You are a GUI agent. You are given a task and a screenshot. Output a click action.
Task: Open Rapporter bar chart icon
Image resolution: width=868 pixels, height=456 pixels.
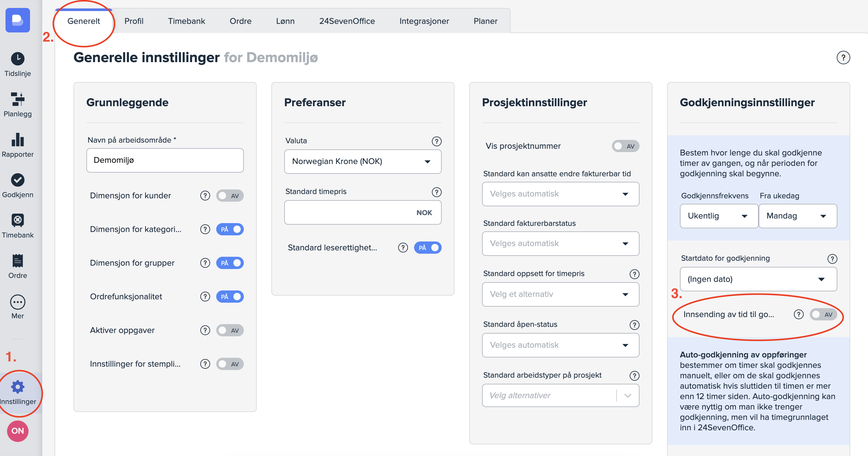17,140
